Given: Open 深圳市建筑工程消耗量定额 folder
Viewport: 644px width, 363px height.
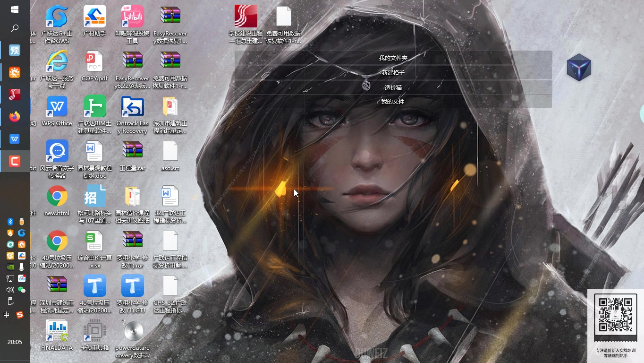Looking at the screenshot, I should coord(170,114).
